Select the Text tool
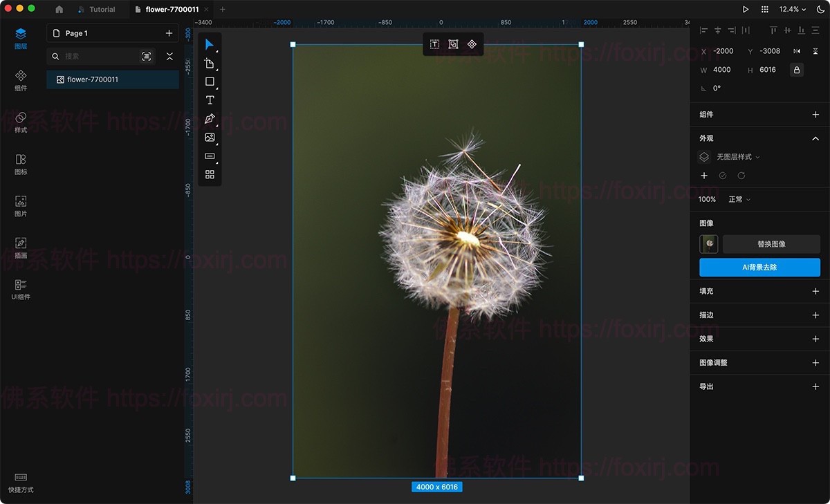The width and height of the screenshot is (830, 504). pyautogui.click(x=210, y=100)
